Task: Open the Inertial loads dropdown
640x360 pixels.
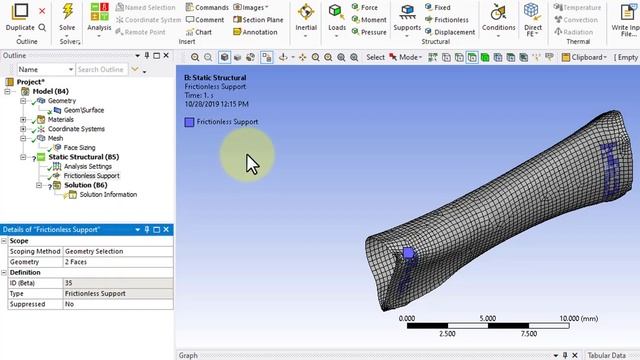Action: click(x=306, y=20)
